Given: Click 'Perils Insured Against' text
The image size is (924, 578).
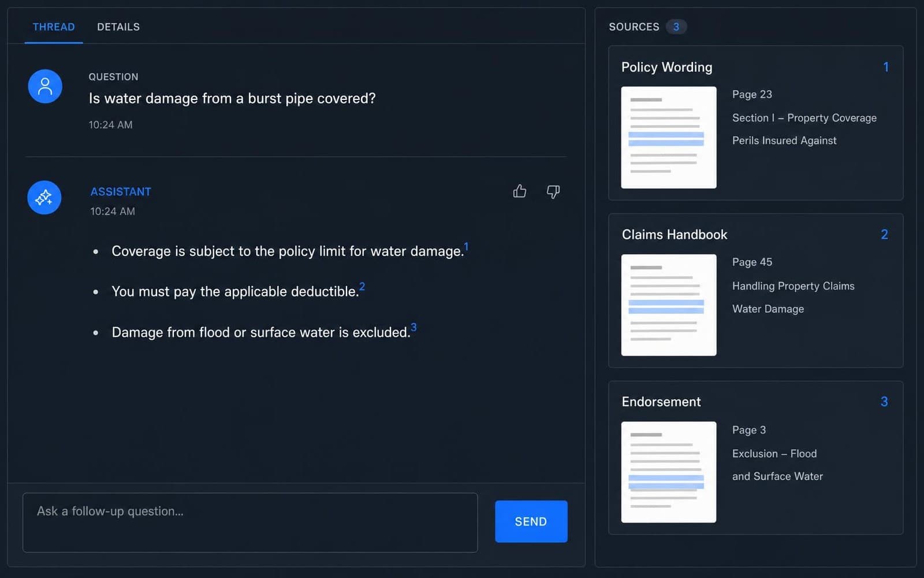Looking at the screenshot, I should point(784,140).
